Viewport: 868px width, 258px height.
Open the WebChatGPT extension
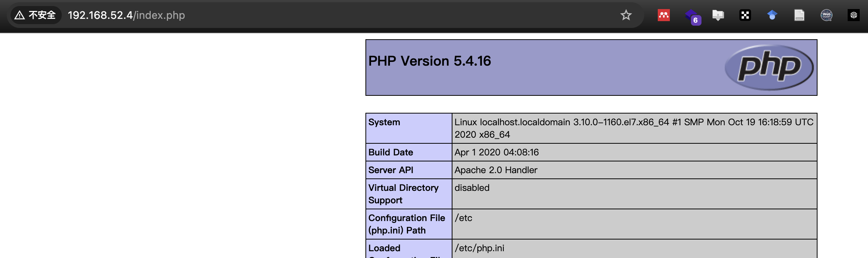pyautogui.click(x=826, y=15)
